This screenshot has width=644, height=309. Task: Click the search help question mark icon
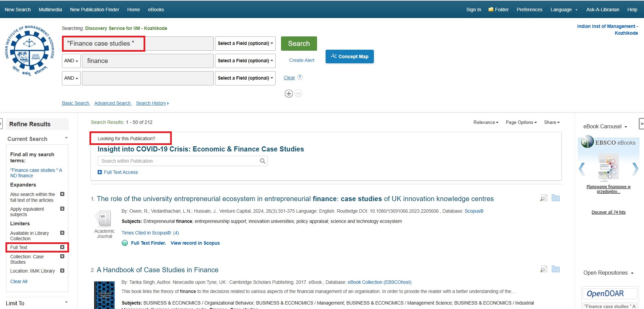pyautogui.click(x=300, y=77)
